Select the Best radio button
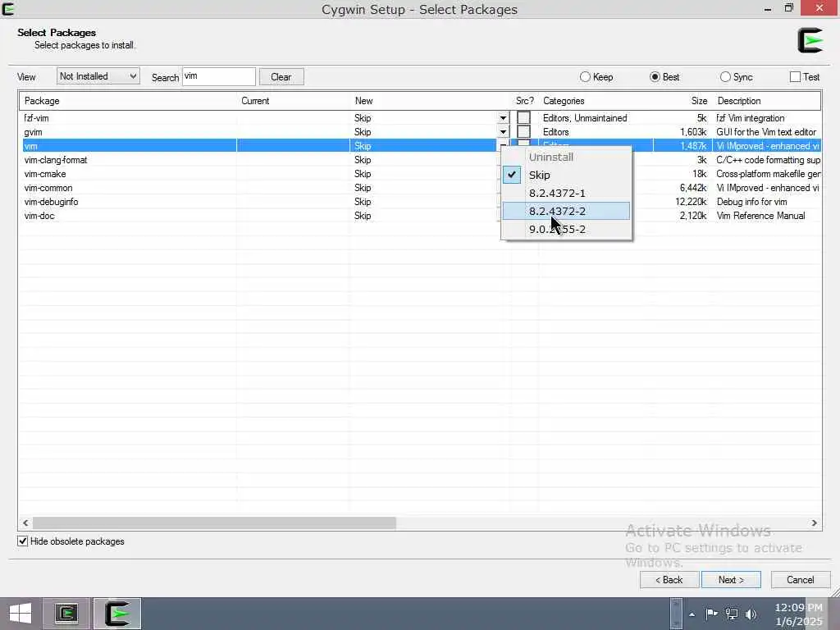840x630 pixels. pyautogui.click(x=664, y=76)
